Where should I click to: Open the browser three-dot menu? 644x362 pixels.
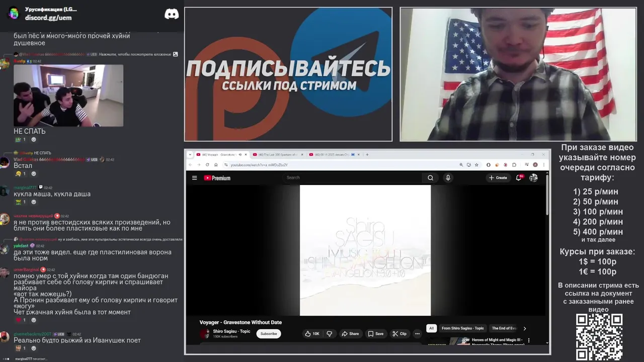[x=544, y=164]
